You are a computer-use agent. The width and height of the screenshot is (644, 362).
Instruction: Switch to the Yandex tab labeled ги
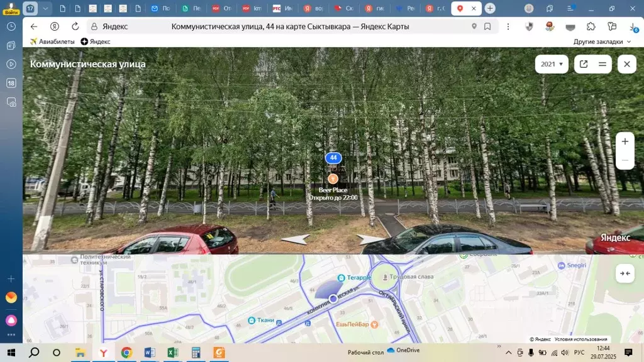[x=374, y=8]
